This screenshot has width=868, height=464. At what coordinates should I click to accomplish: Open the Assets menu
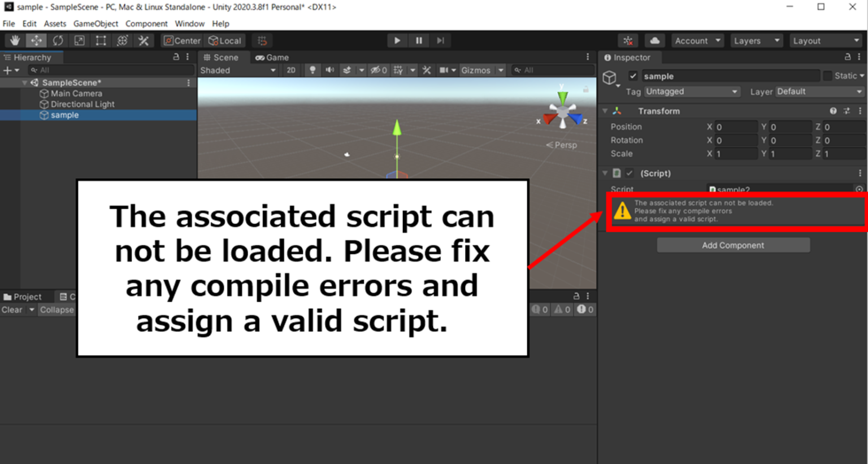pyautogui.click(x=55, y=24)
